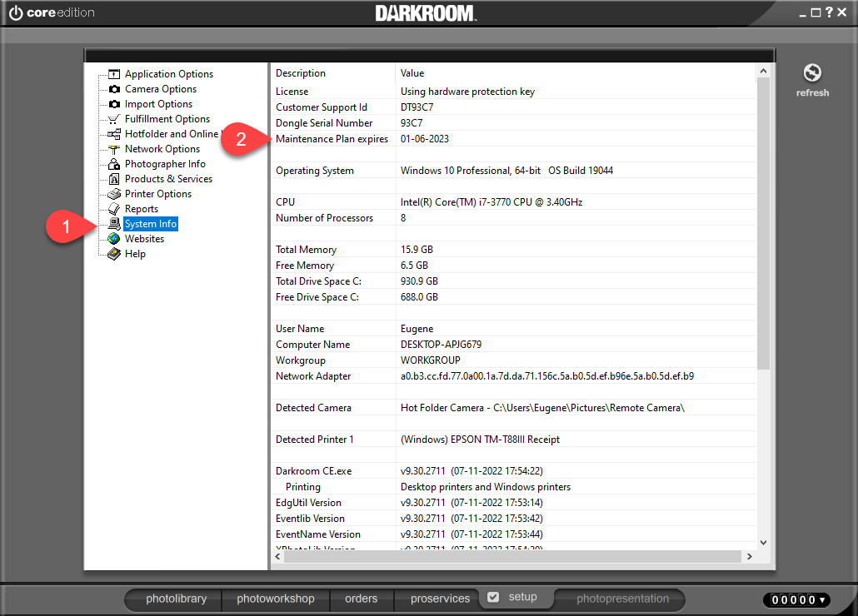
Task: Click the Free Drive Space C: row
Action: tap(514, 297)
